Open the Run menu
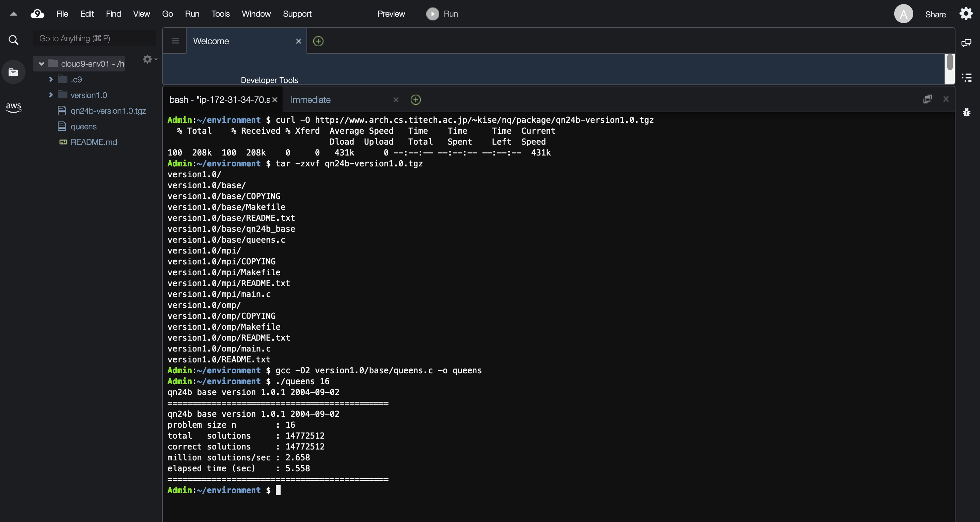This screenshot has width=980, height=522. [192, 14]
